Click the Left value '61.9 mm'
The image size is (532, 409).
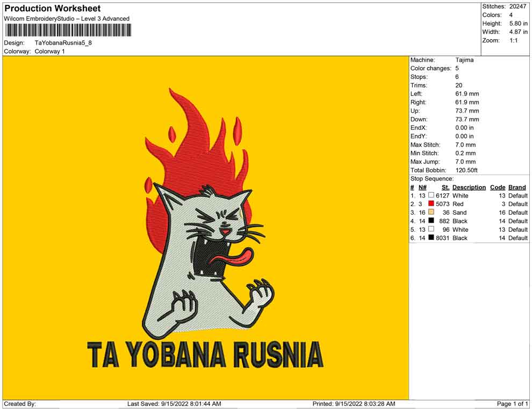point(467,94)
